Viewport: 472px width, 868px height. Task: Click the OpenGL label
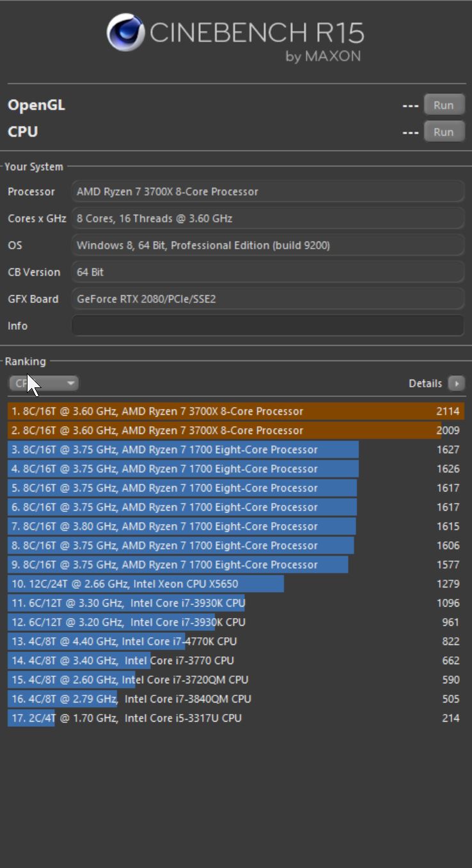[x=36, y=105]
